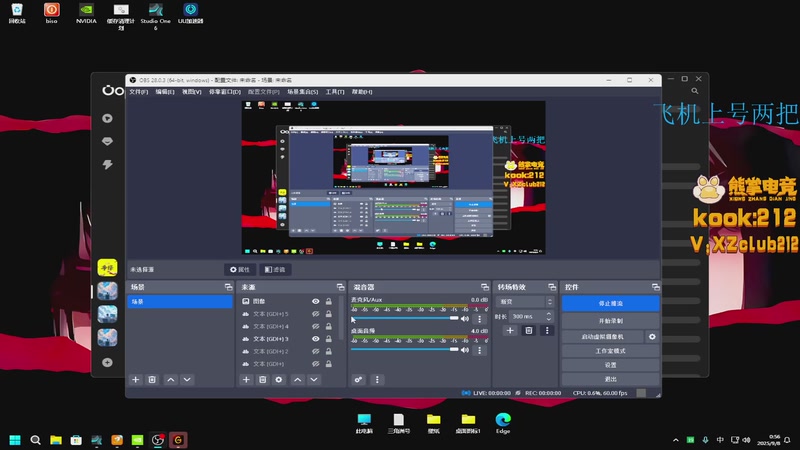This screenshot has width=800, height=450.
Task: Move source down in 来源 panel
Action: (x=314, y=380)
